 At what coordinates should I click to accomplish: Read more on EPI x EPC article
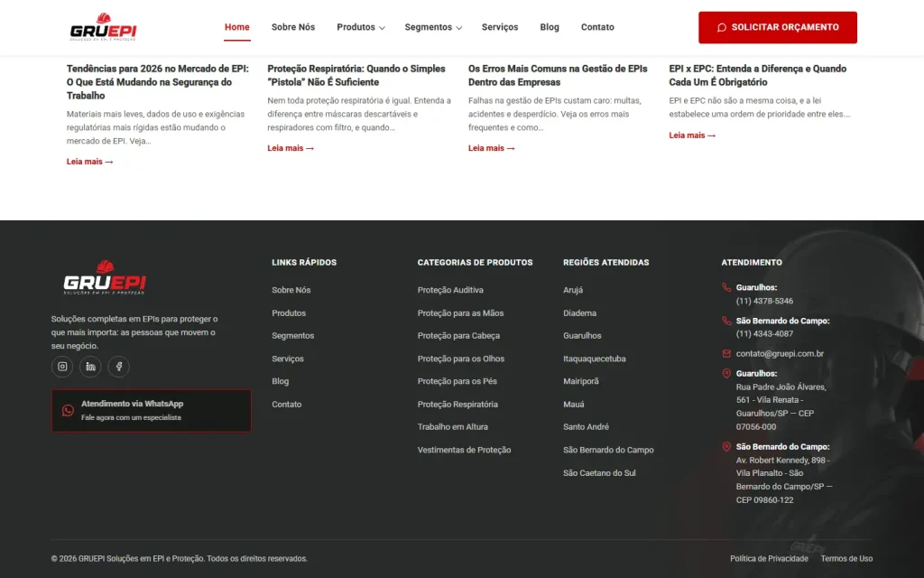(692, 135)
